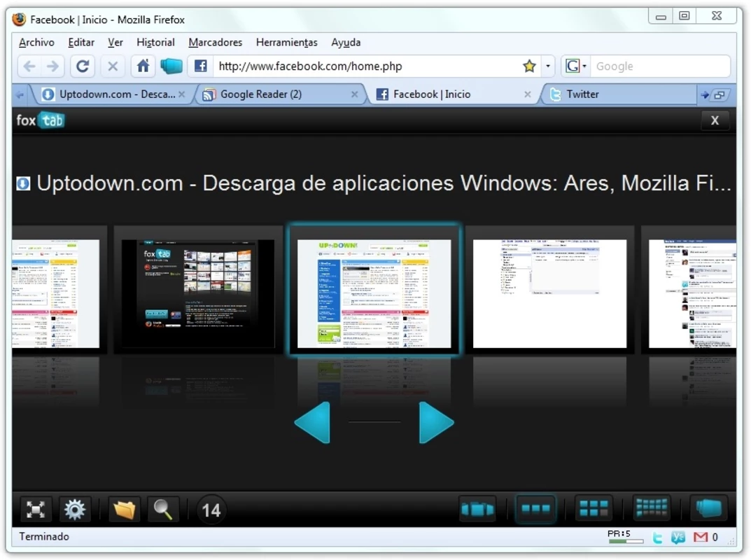Open the FoxTab site thumbnail with dark page
Viewport: 751px width, 560px height.
click(x=198, y=293)
